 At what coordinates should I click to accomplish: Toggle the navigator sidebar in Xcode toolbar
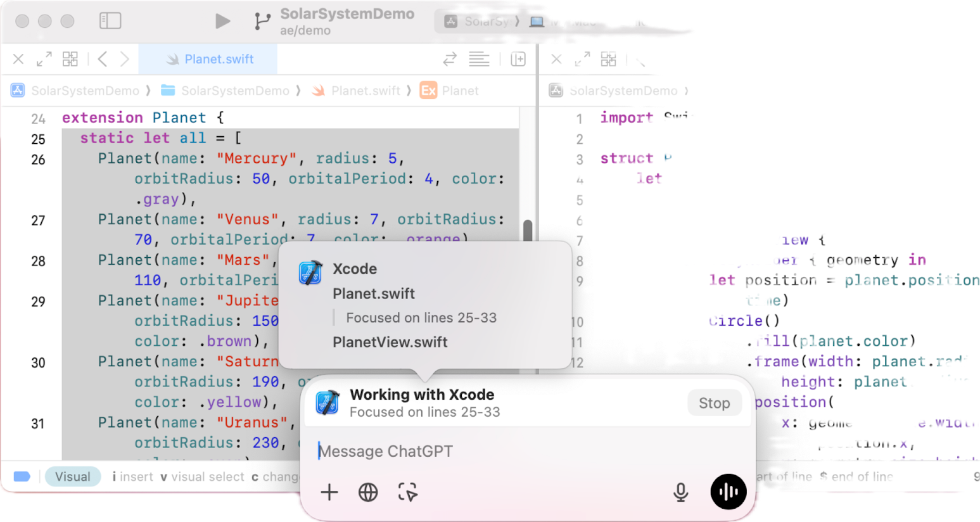(110, 21)
